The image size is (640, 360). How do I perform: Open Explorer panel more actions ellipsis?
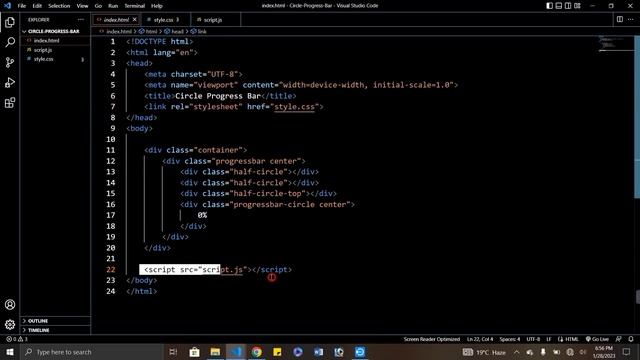coord(81,20)
